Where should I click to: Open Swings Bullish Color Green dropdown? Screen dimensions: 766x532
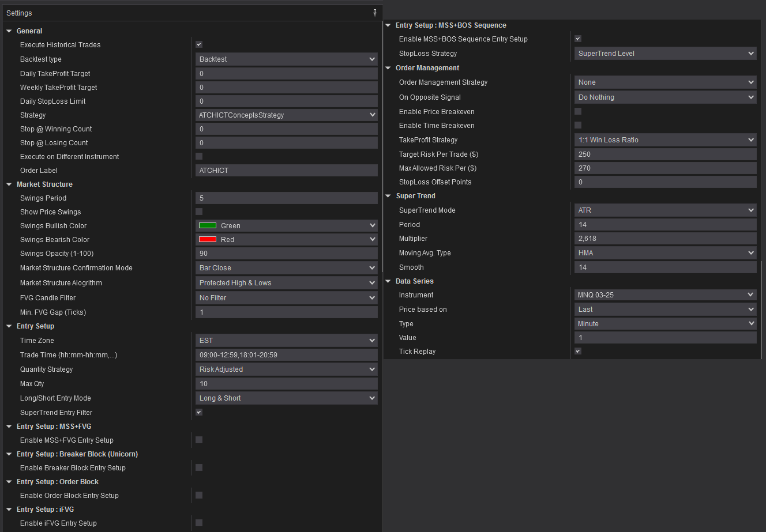tap(287, 226)
